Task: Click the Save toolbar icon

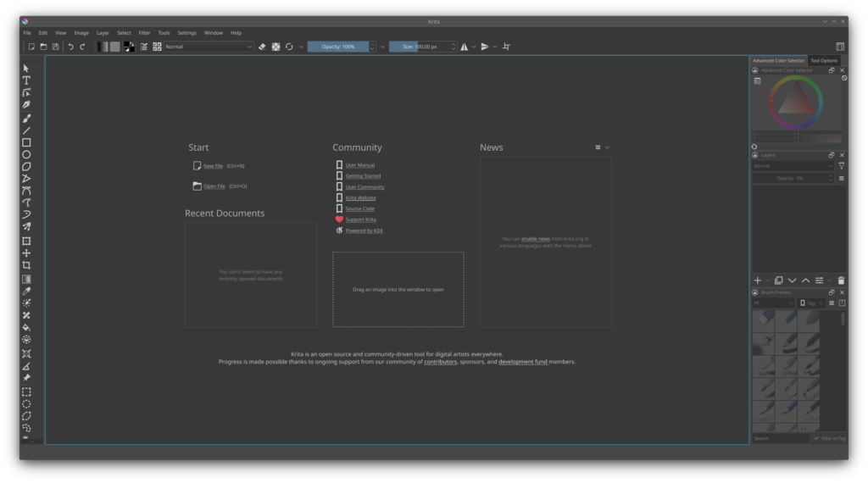Action: point(55,47)
